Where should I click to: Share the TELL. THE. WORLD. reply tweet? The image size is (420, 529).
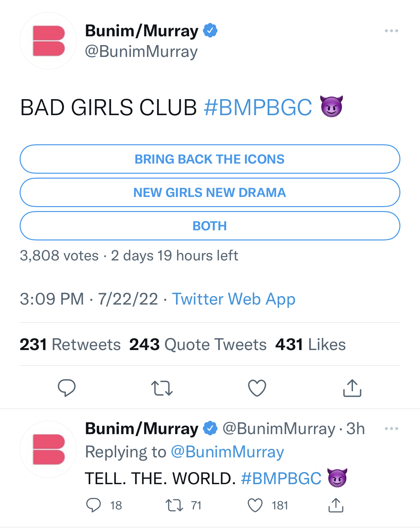click(336, 505)
